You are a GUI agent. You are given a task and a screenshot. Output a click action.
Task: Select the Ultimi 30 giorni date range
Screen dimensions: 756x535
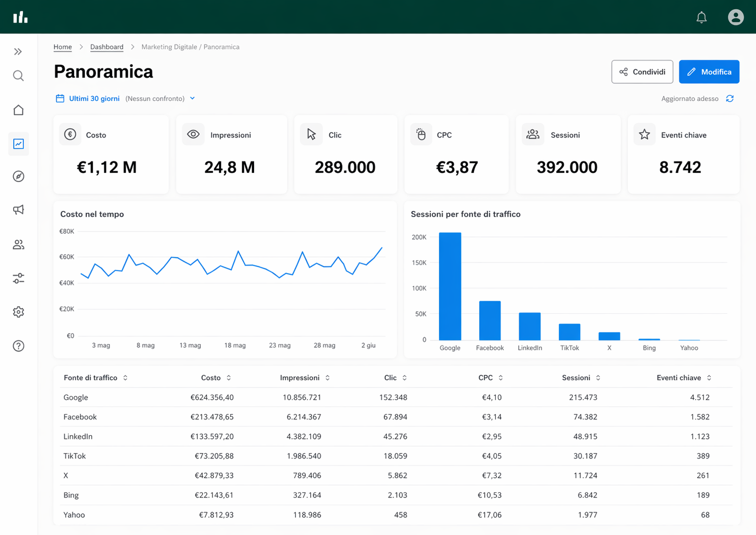click(94, 98)
